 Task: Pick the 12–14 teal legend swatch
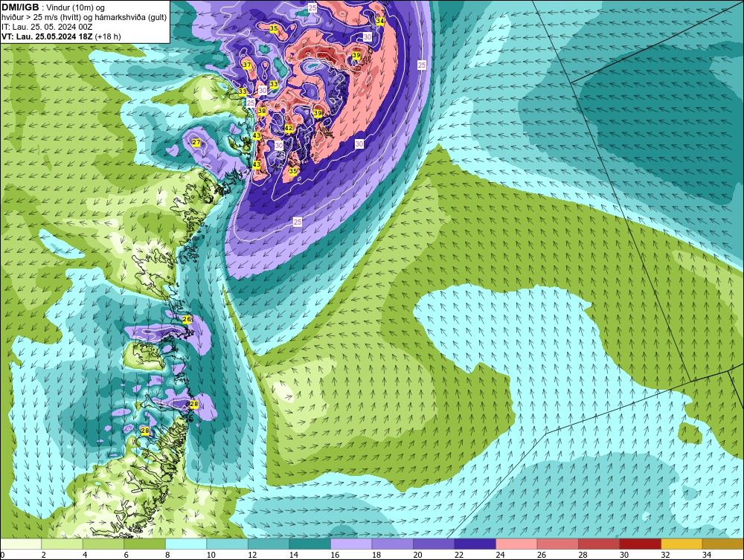pyautogui.click(x=269, y=544)
